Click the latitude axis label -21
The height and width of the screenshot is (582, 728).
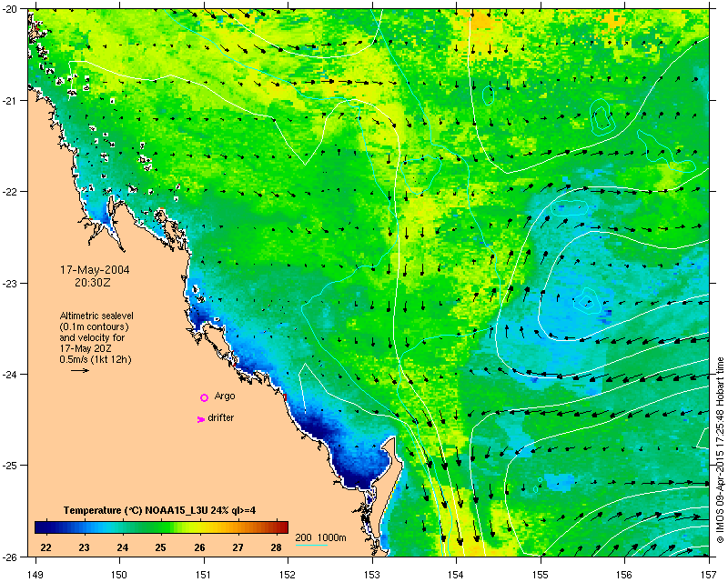coord(9,101)
